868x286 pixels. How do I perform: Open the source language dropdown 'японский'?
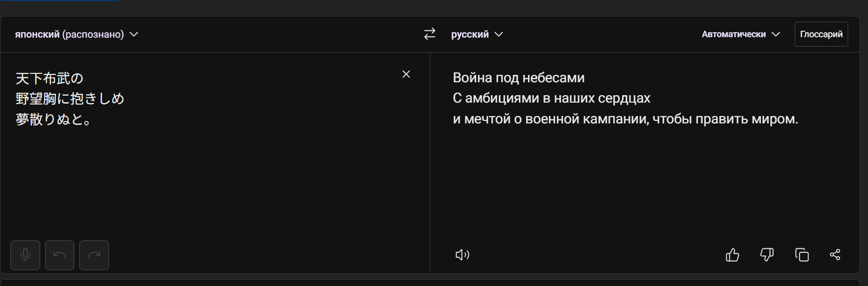76,34
